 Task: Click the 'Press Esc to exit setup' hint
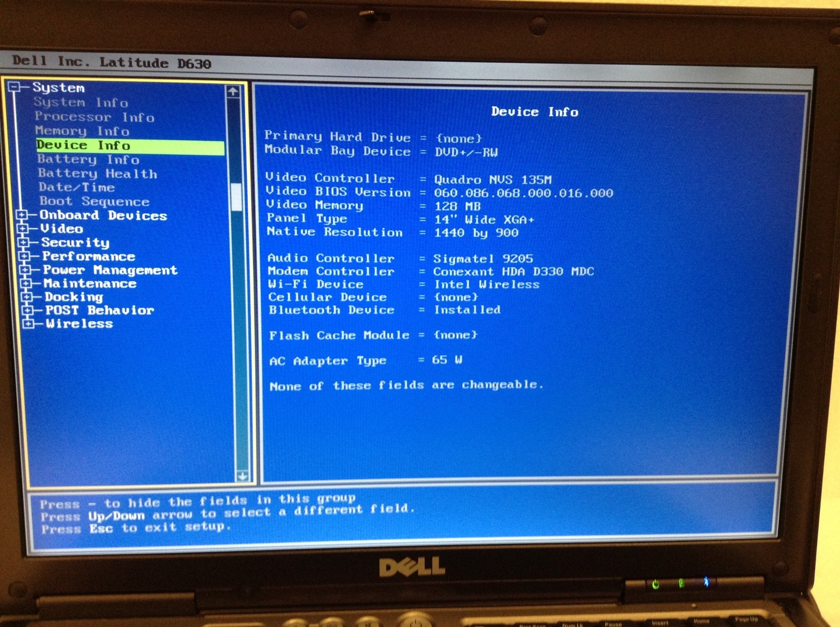tap(136, 527)
